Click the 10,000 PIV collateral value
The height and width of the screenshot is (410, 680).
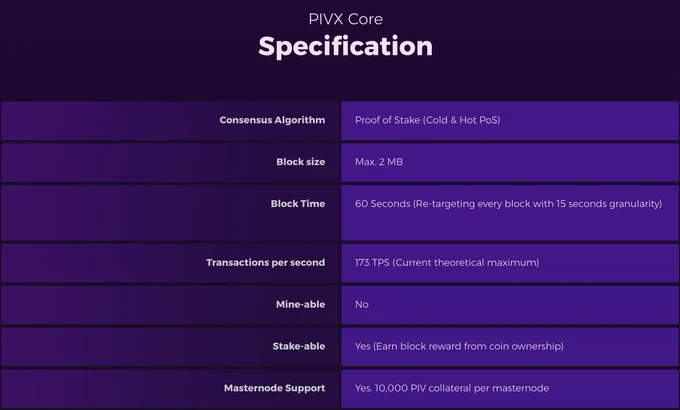pyautogui.click(x=452, y=388)
